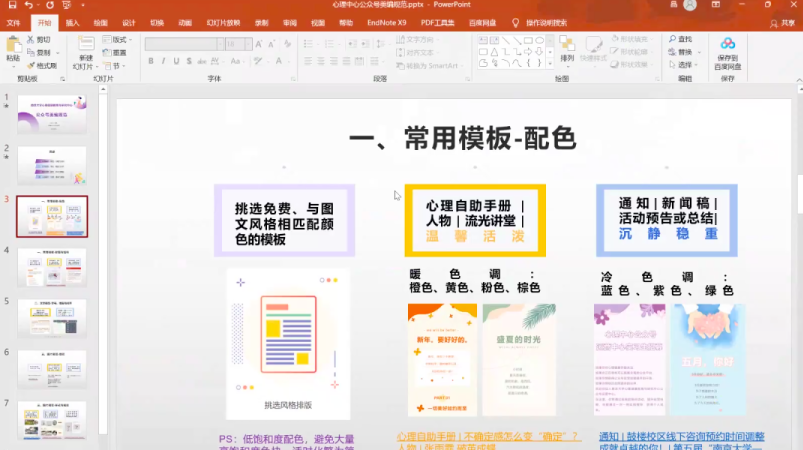Click the Decrease Font Size icon
This screenshot has width=803, height=450.
[x=271, y=44]
